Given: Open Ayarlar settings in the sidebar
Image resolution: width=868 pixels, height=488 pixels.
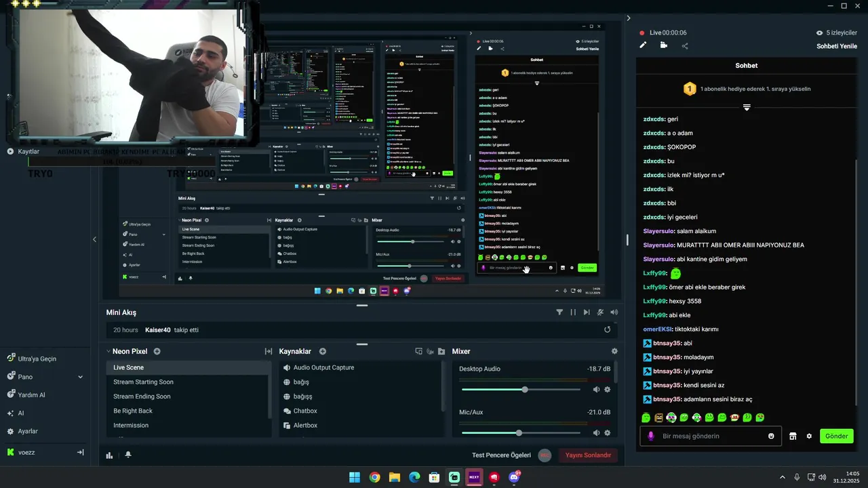Looking at the screenshot, I should pyautogui.click(x=22, y=431).
